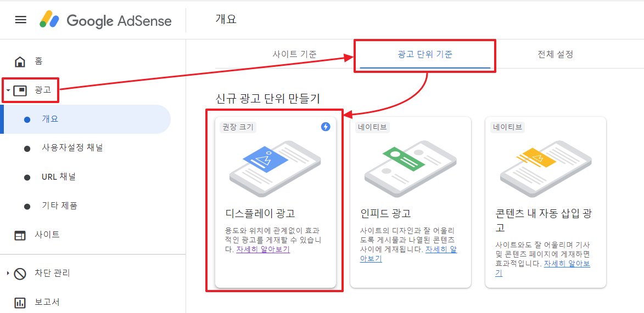Collapse the 광고 section arrow
Viewport: 644px width, 313px height.
pos(8,90)
